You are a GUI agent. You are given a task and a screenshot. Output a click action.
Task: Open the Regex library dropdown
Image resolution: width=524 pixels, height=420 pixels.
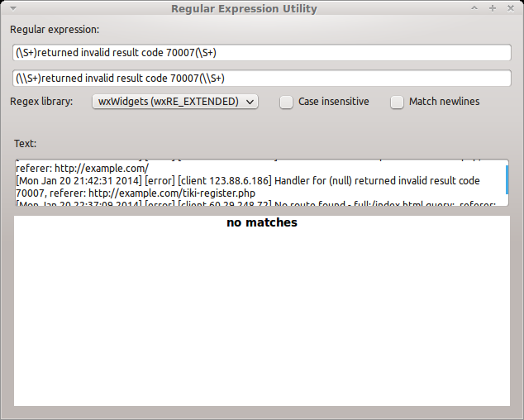click(174, 102)
